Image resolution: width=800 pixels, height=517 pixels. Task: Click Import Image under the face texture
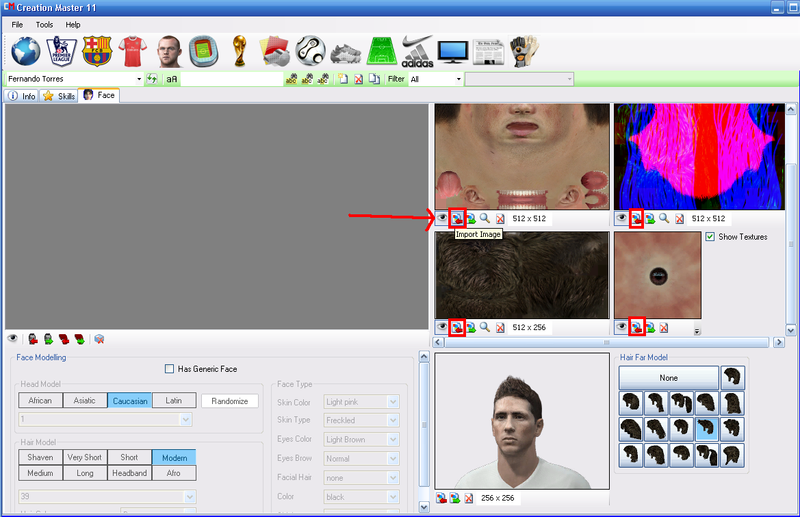(x=456, y=217)
